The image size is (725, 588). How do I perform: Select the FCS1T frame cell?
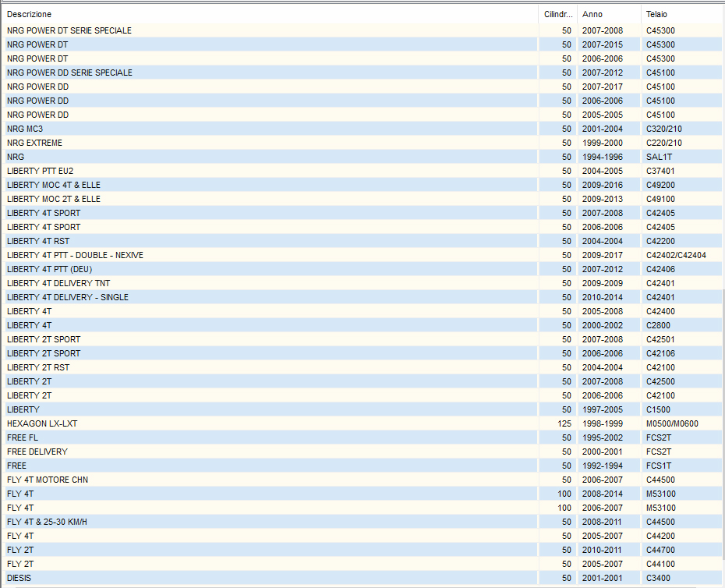coord(681,466)
